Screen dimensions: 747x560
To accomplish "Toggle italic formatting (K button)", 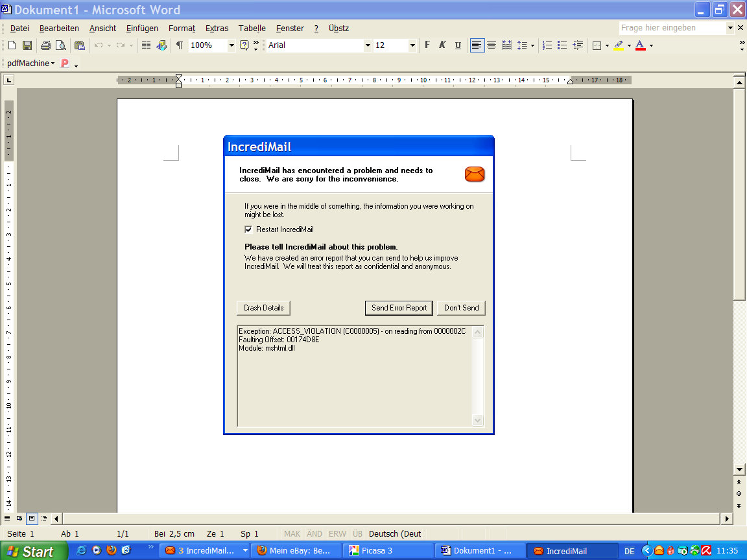I will 443,45.
